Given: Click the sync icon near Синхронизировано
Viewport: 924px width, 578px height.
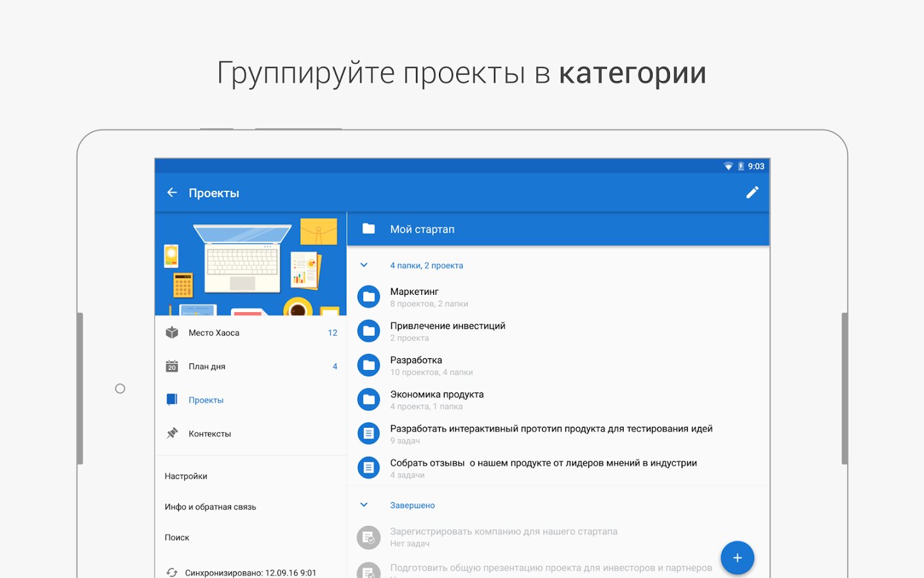Looking at the screenshot, I should pos(172,572).
